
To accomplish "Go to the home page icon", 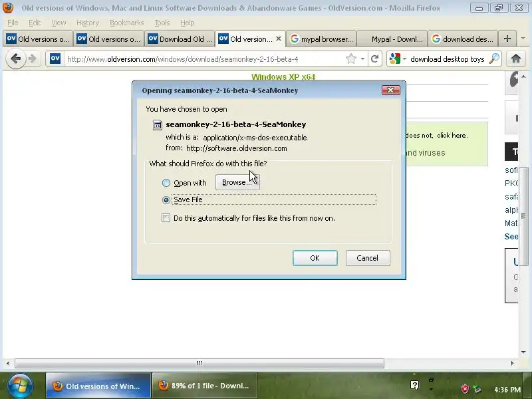I will click(x=516, y=59).
